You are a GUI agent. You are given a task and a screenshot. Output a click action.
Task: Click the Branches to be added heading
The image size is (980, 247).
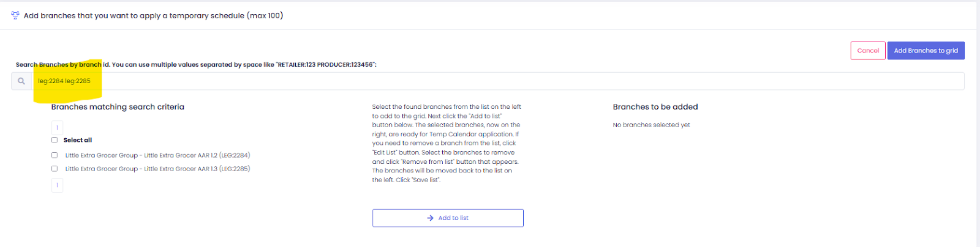coord(655,107)
